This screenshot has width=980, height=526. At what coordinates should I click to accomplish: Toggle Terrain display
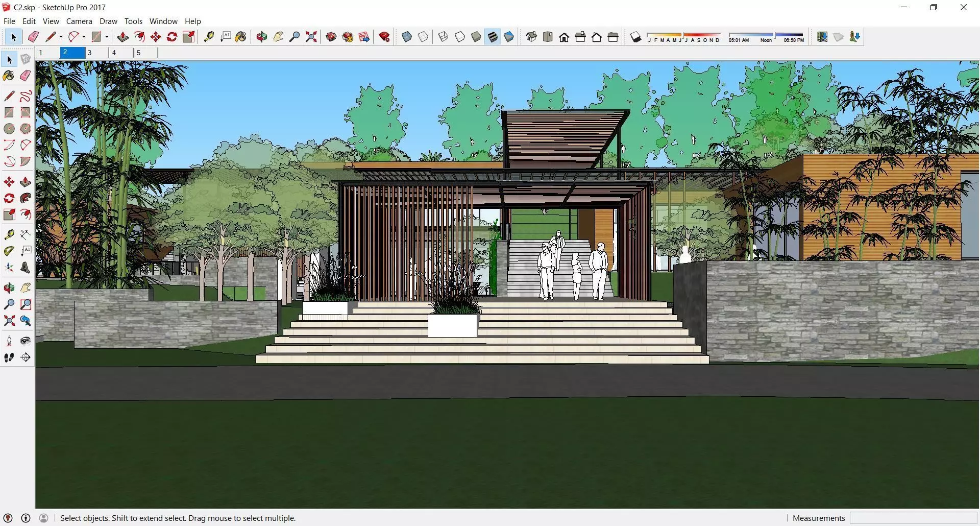[x=839, y=37]
